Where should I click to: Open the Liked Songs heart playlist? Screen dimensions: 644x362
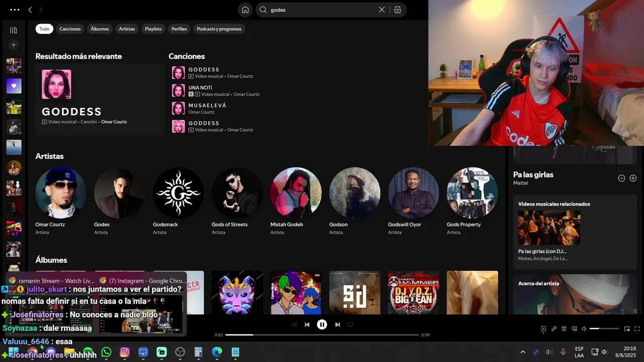[x=14, y=86]
